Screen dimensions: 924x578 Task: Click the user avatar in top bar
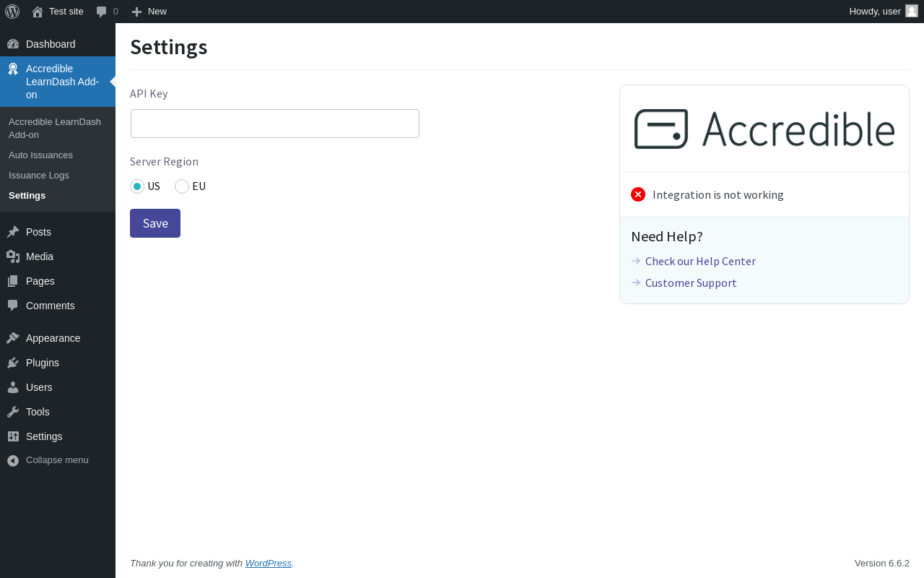912,11
